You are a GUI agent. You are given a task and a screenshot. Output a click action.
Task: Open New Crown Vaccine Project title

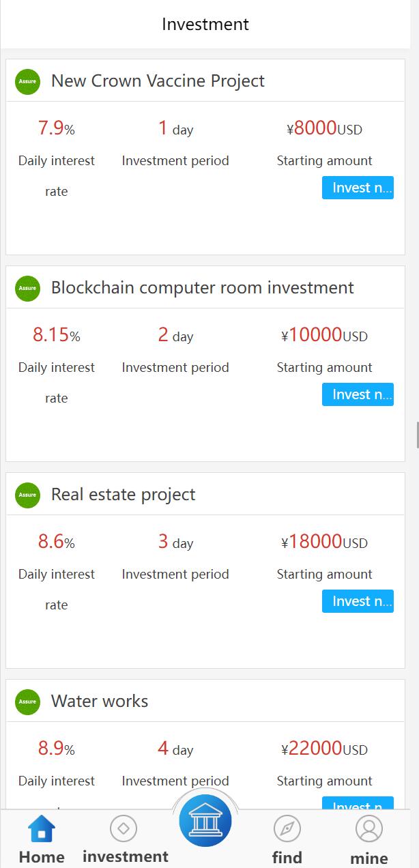pyautogui.click(x=158, y=81)
